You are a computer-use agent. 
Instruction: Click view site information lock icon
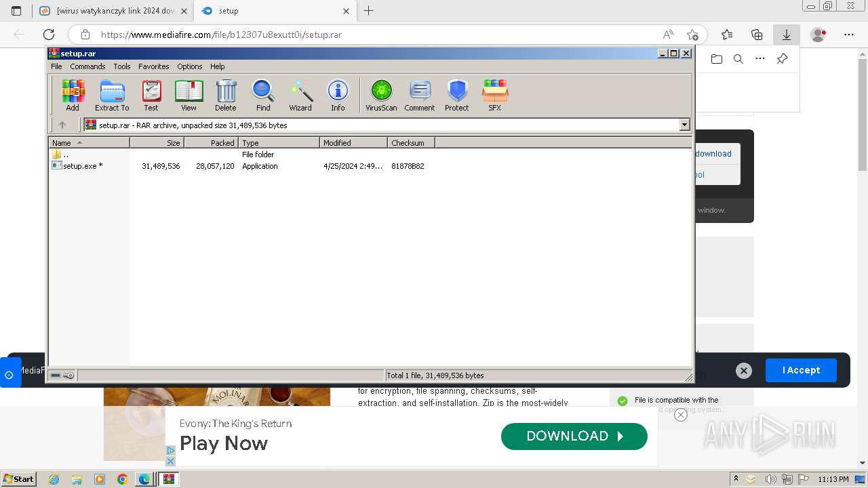pos(85,35)
